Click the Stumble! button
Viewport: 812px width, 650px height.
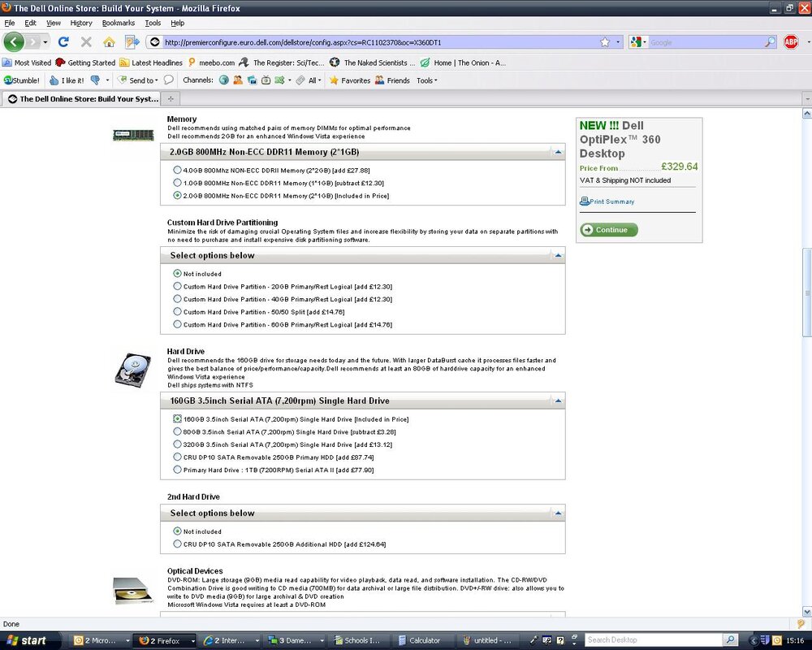coord(22,80)
